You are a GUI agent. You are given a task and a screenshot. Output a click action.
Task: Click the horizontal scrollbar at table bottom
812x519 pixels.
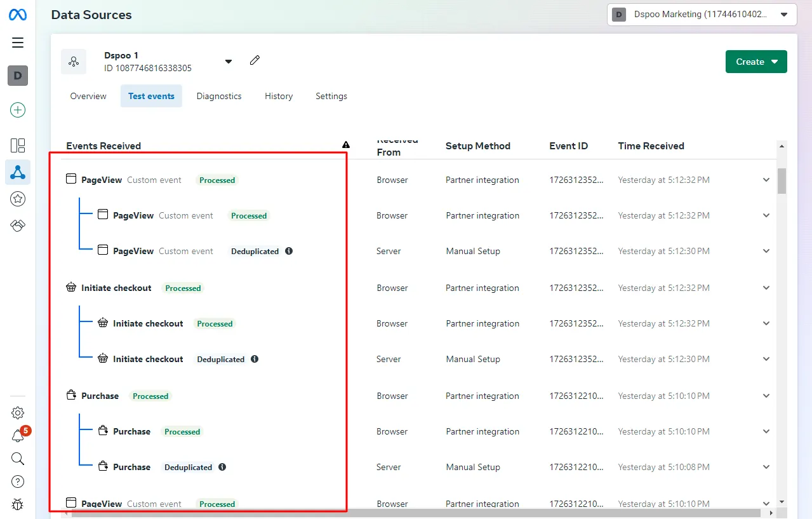[416, 513]
